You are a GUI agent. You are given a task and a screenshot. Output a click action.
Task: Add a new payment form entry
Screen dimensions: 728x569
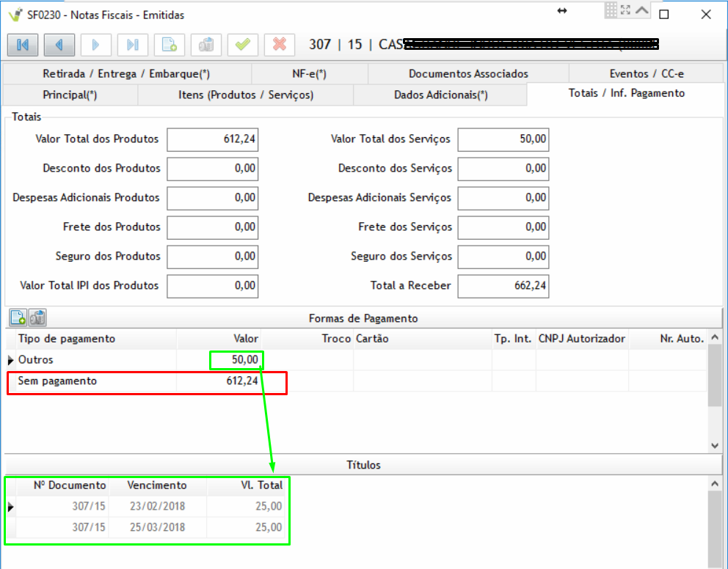pos(18,318)
